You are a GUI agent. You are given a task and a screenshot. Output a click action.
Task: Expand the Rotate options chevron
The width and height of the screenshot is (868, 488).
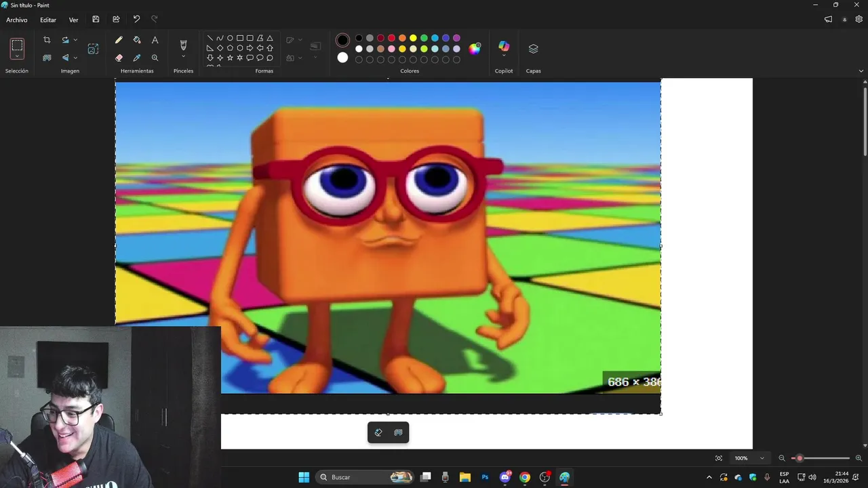click(x=75, y=40)
